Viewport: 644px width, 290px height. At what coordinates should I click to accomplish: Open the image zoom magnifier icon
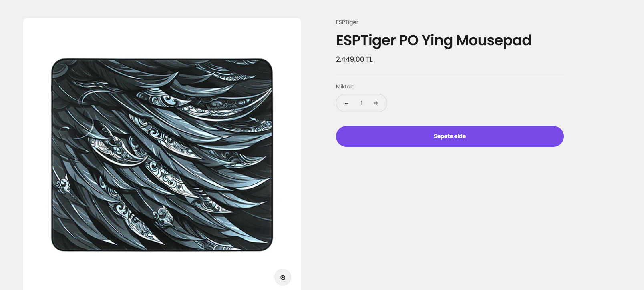pos(283,277)
